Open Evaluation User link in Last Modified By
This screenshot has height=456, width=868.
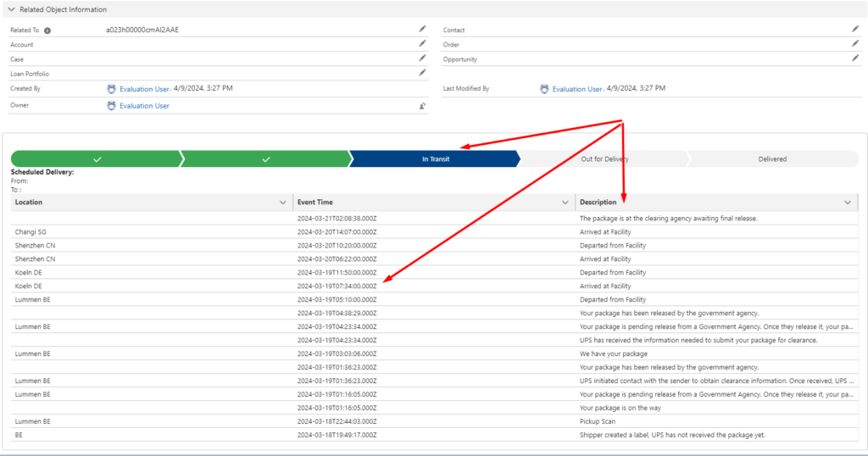(x=576, y=88)
